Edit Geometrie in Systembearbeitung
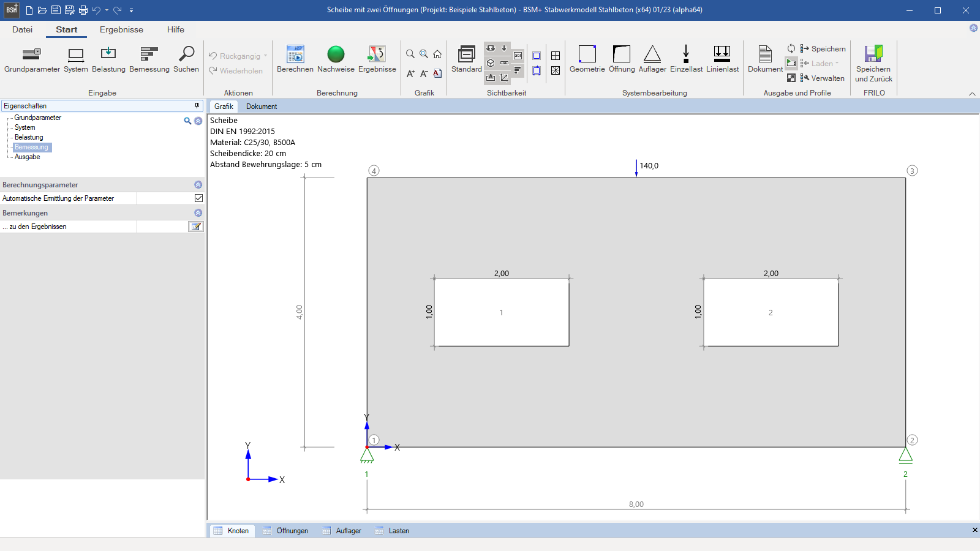The height and width of the screenshot is (551, 980). coord(587,59)
